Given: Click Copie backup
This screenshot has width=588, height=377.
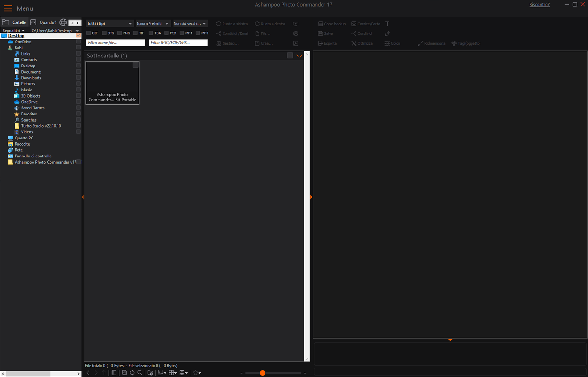Looking at the screenshot, I should (332, 24).
